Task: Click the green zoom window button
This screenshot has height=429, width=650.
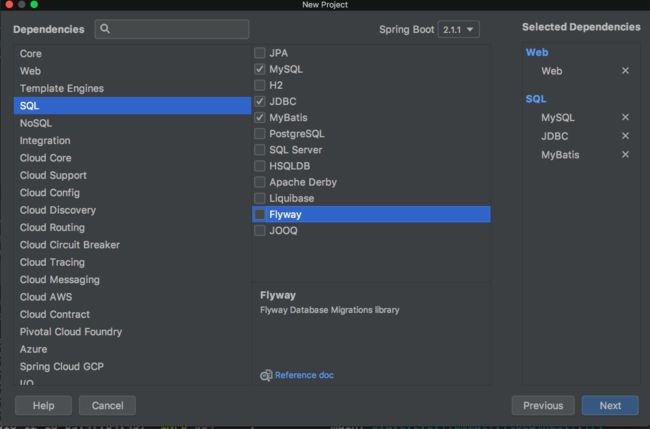Action: 34,5
